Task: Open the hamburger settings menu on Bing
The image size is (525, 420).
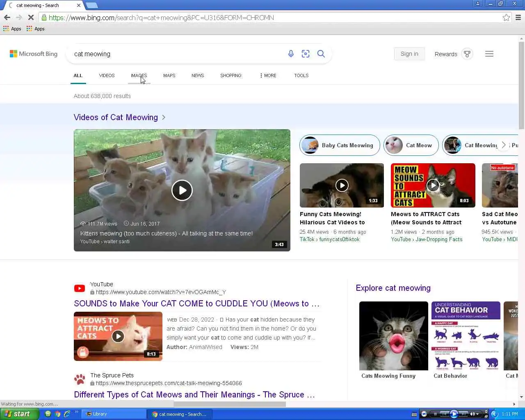Action: [489, 54]
